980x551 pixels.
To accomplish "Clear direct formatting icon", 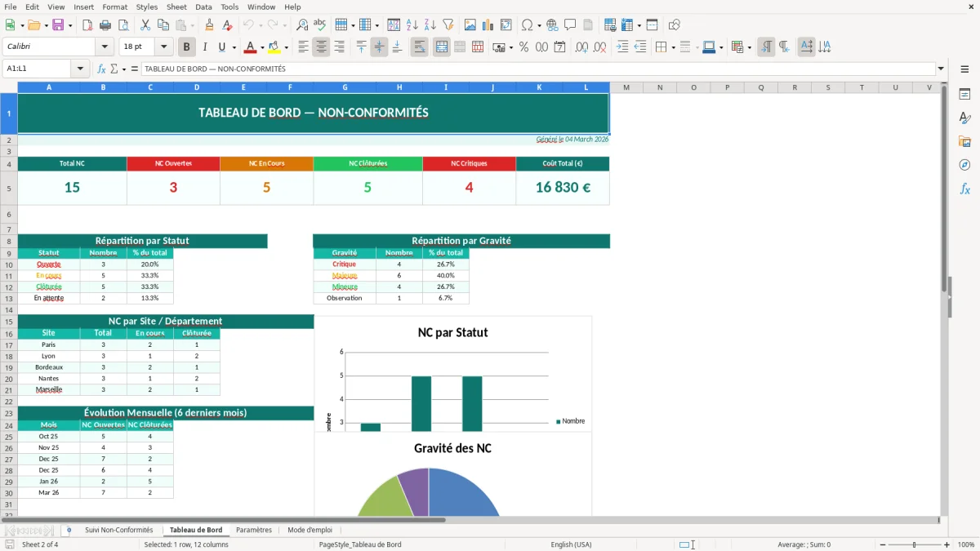I will coord(227,25).
